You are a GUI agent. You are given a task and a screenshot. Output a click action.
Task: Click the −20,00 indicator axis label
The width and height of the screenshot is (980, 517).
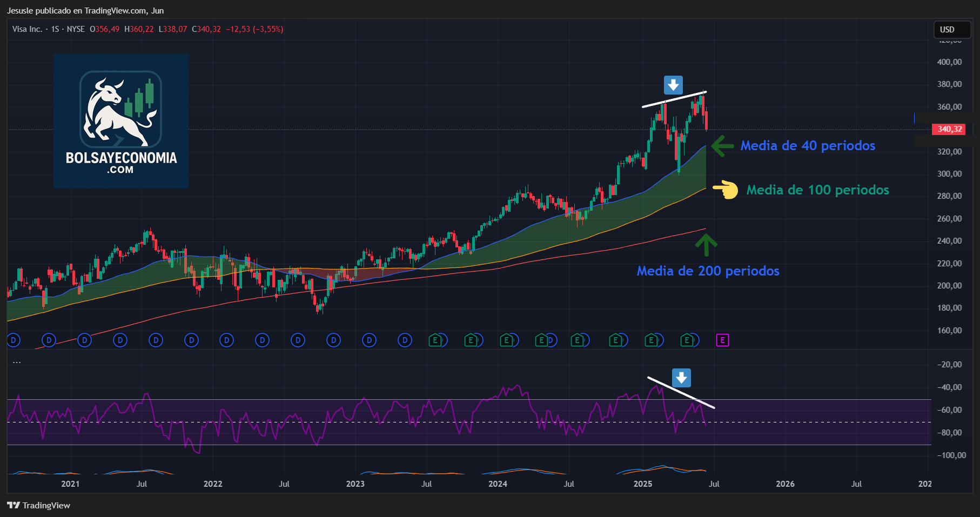coord(949,365)
